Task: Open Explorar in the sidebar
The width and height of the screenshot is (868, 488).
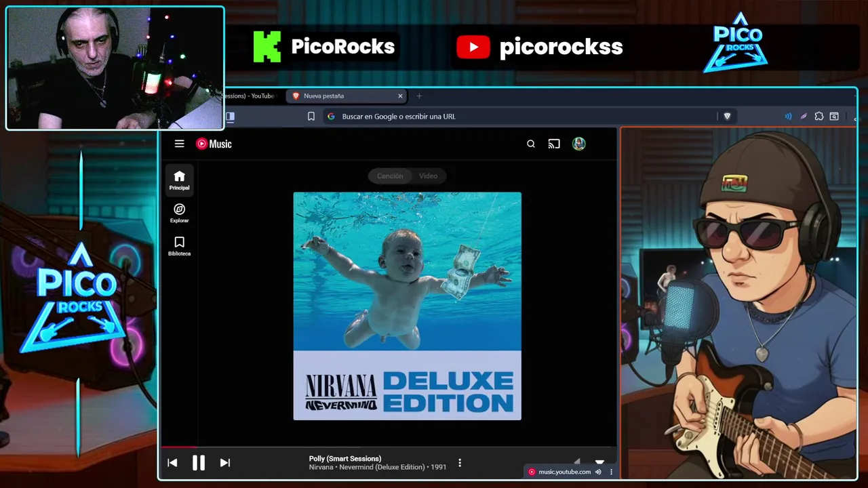Action: (179, 213)
